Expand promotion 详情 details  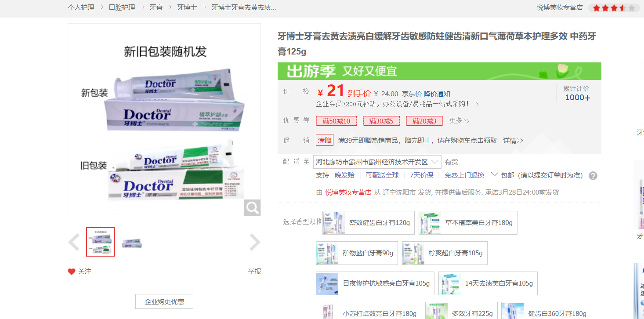pos(513,141)
